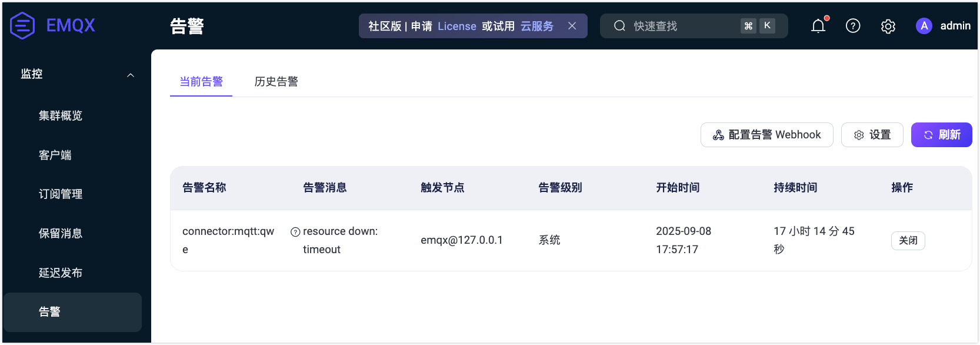Open the notifications bell
The width and height of the screenshot is (980, 345).
pos(818,26)
